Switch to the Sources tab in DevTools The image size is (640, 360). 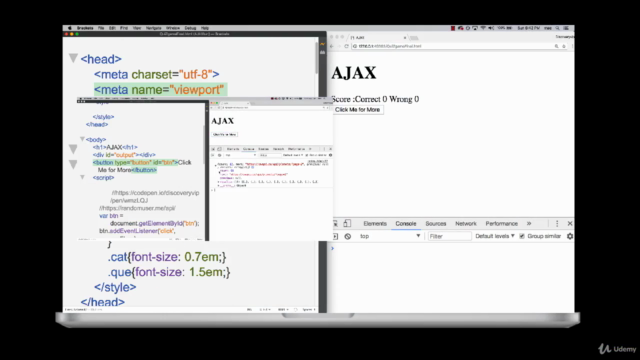pyautogui.click(x=436, y=224)
